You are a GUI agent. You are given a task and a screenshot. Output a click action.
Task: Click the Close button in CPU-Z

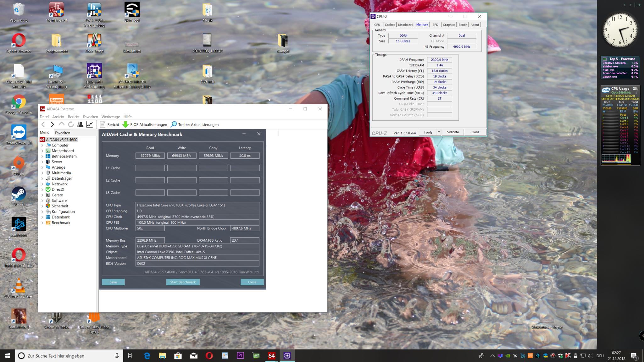[475, 132]
